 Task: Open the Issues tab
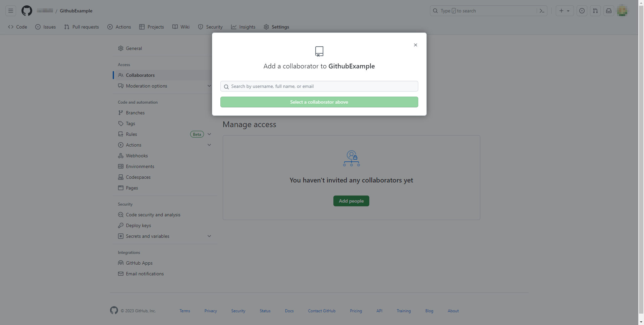(46, 27)
